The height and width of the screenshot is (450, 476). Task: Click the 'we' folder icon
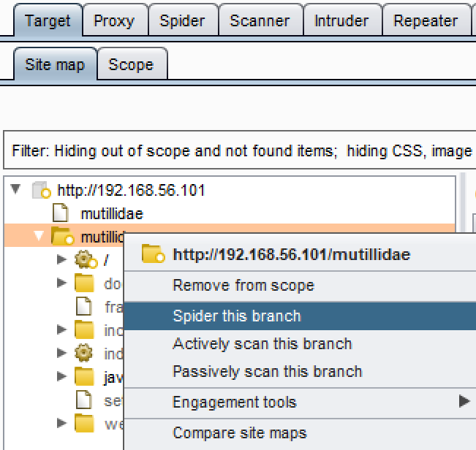(85, 423)
